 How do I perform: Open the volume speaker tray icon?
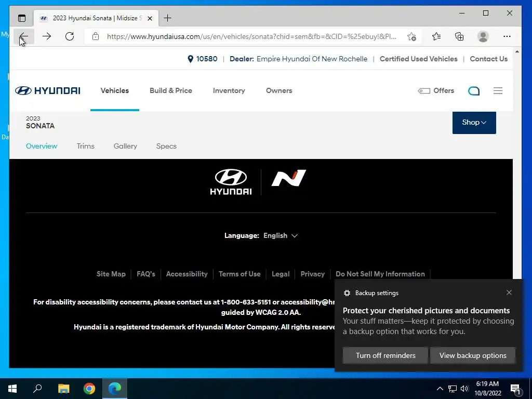tap(464, 389)
